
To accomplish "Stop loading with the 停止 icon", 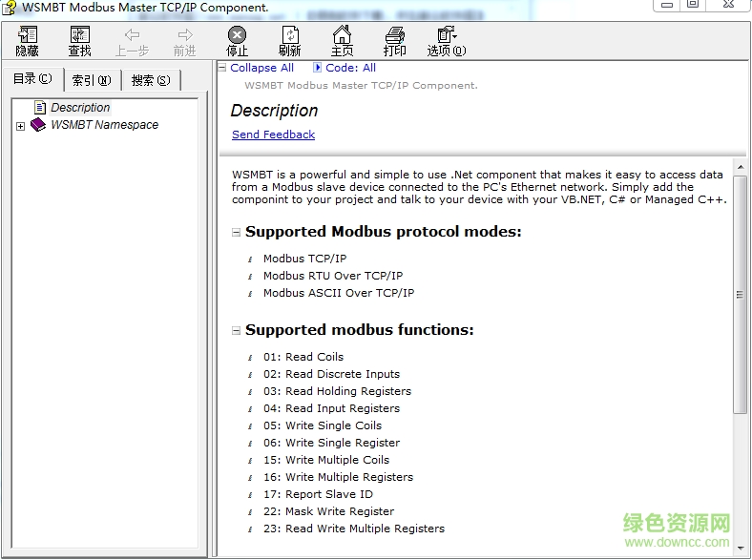I will coord(237,41).
